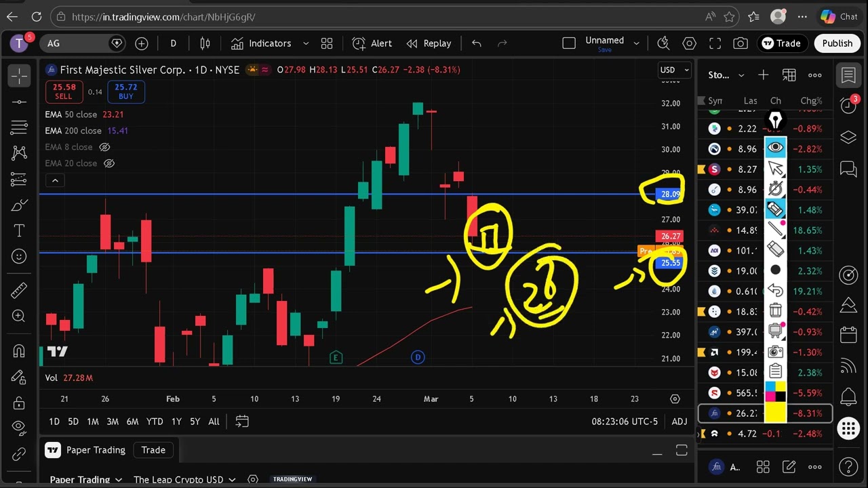
Task: Click the Publish button
Action: [837, 43]
